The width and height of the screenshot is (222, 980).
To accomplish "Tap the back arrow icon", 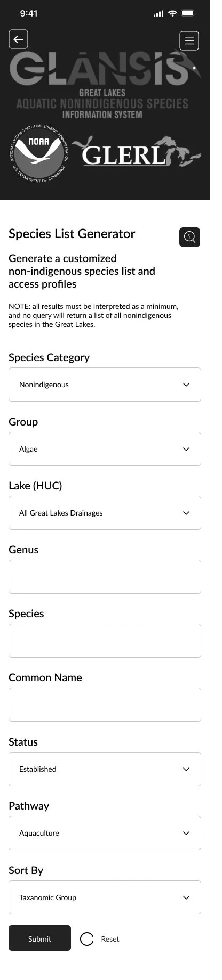I will coord(19,41).
